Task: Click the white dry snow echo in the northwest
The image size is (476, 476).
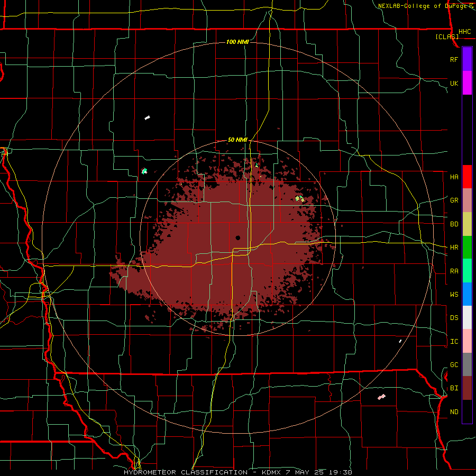Action: click(x=147, y=117)
